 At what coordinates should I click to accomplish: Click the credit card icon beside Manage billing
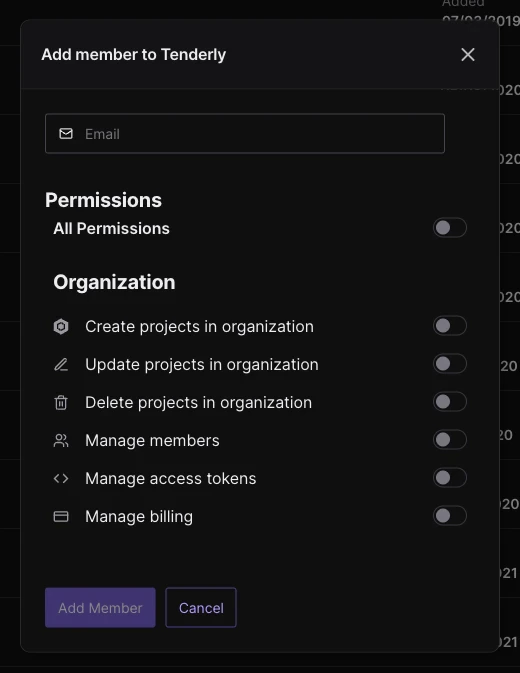61,516
